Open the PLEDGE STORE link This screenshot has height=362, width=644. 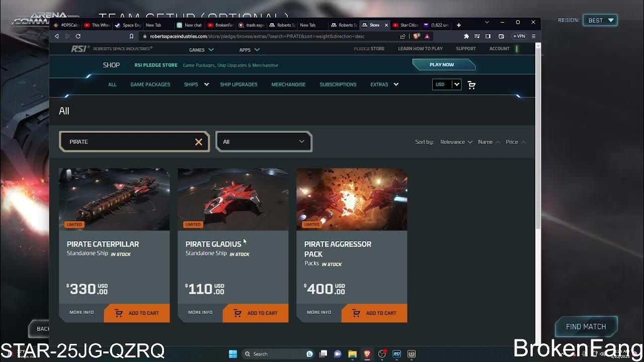tap(369, 49)
